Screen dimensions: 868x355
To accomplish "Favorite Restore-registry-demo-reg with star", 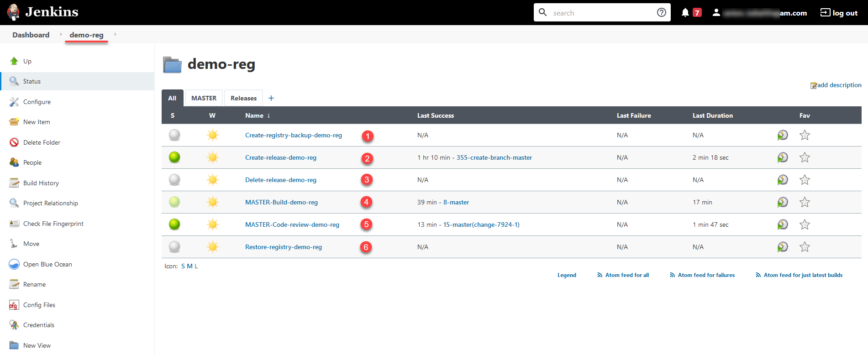I will 805,247.
